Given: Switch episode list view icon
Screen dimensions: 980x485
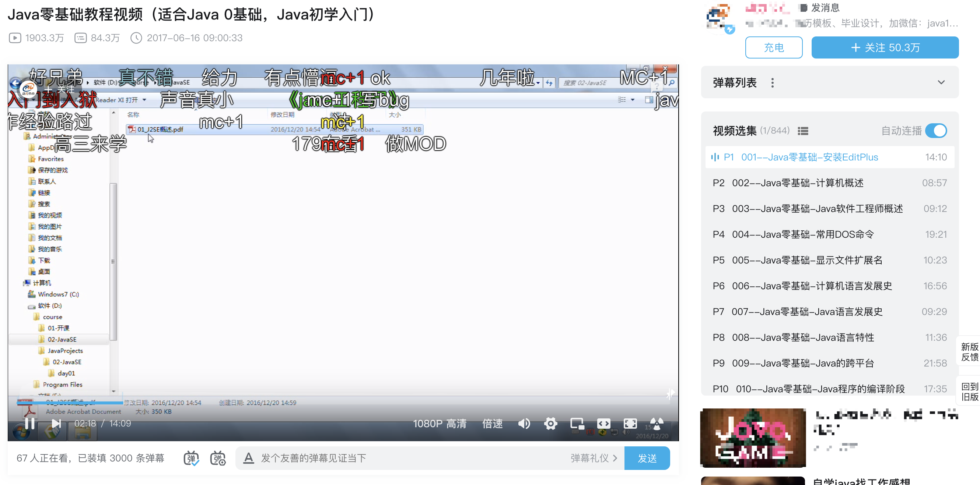Looking at the screenshot, I should point(803,131).
